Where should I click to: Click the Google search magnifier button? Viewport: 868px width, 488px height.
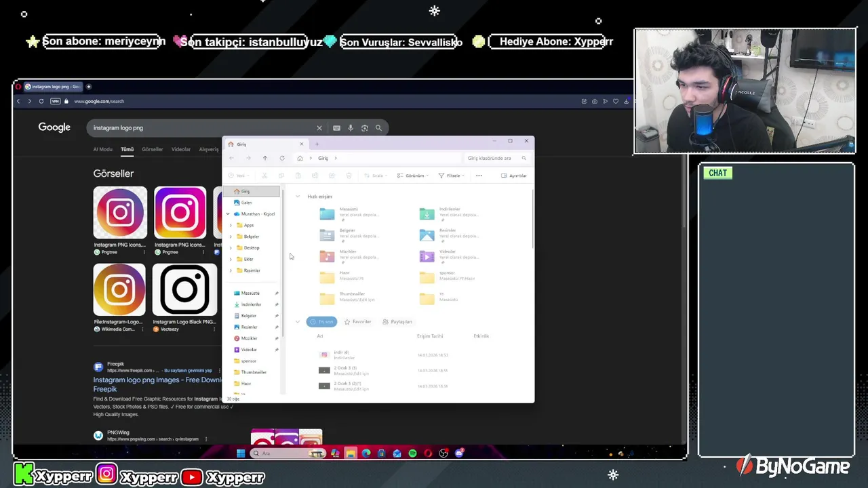pyautogui.click(x=378, y=127)
